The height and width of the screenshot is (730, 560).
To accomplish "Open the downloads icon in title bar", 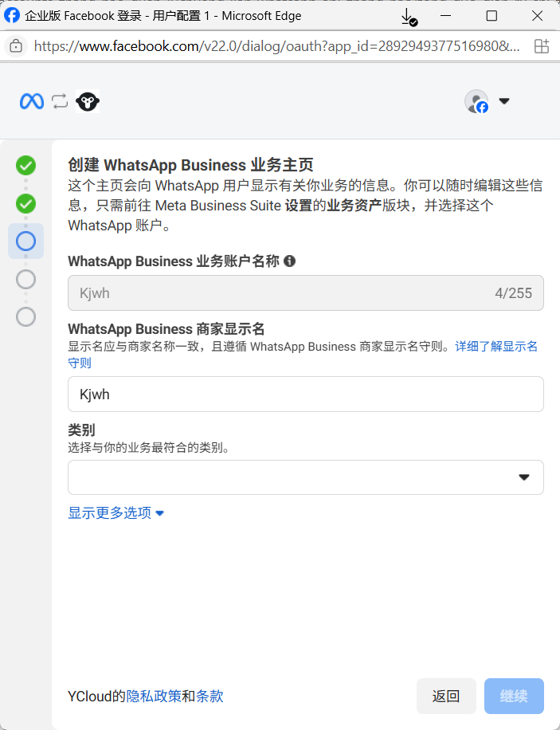I will pos(409,17).
